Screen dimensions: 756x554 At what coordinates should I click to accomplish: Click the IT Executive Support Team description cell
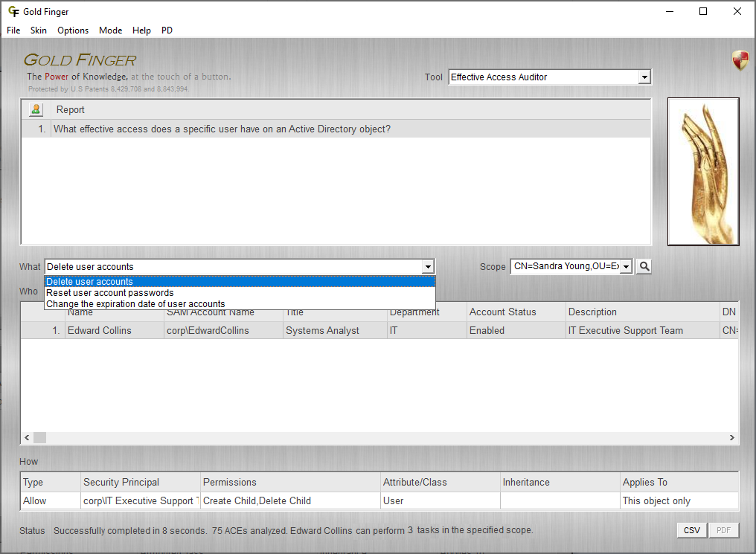click(x=642, y=330)
